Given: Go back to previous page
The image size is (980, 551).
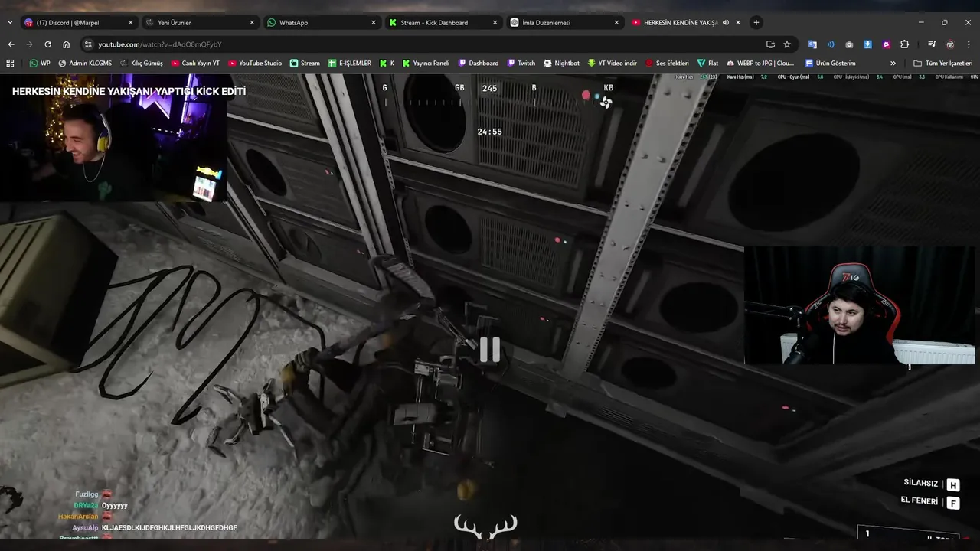Looking at the screenshot, I should (11, 44).
